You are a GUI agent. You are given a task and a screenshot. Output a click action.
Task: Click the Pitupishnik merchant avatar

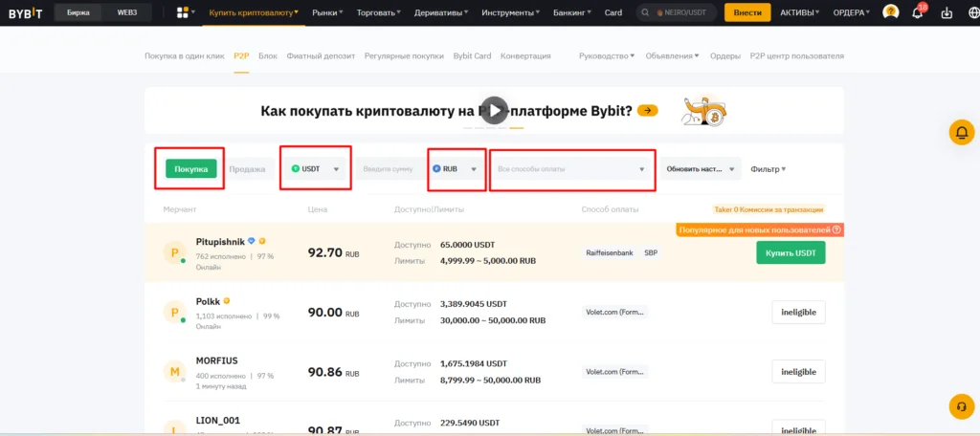tap(174, 251)
